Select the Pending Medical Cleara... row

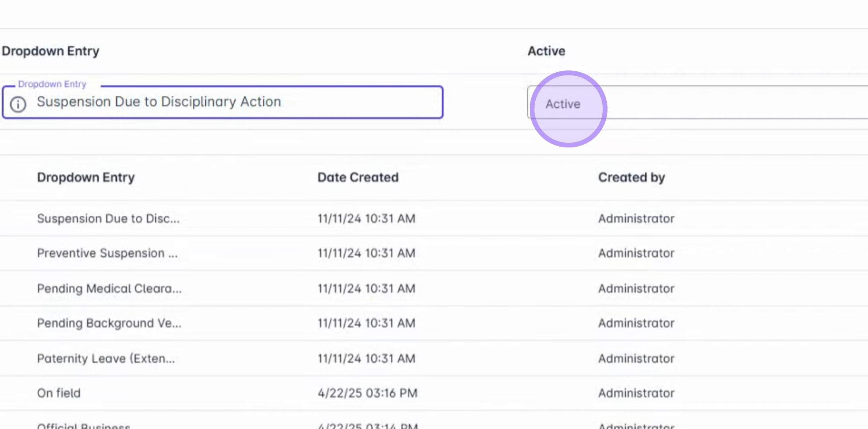pyautogui.click(x=109, y=288)
